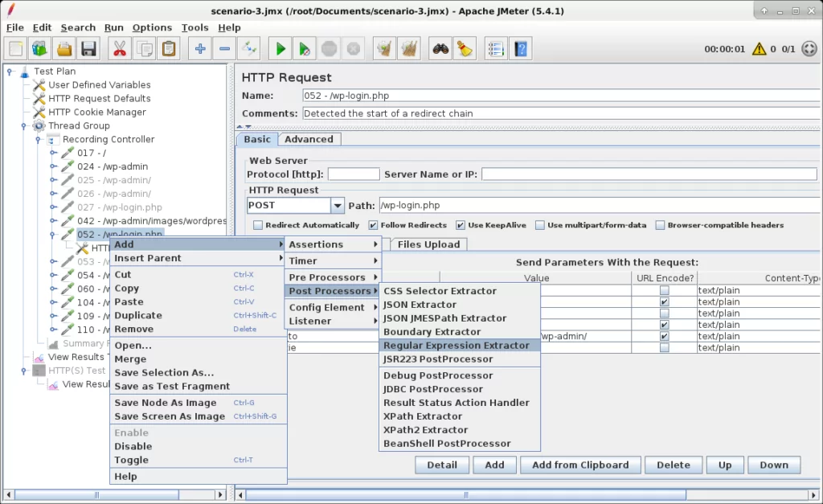Select Regular Expression Extractor from submenu
The image size is (823, 504).
456,345
